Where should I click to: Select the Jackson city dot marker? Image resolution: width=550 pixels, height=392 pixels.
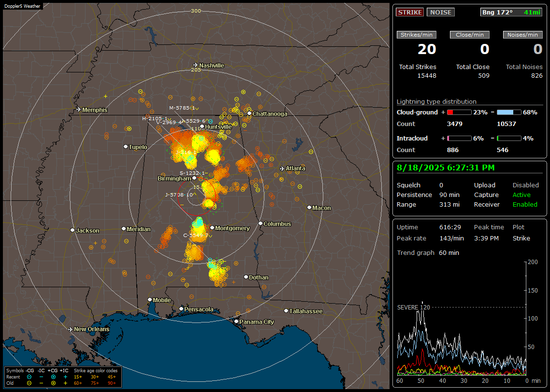[72, 230]
